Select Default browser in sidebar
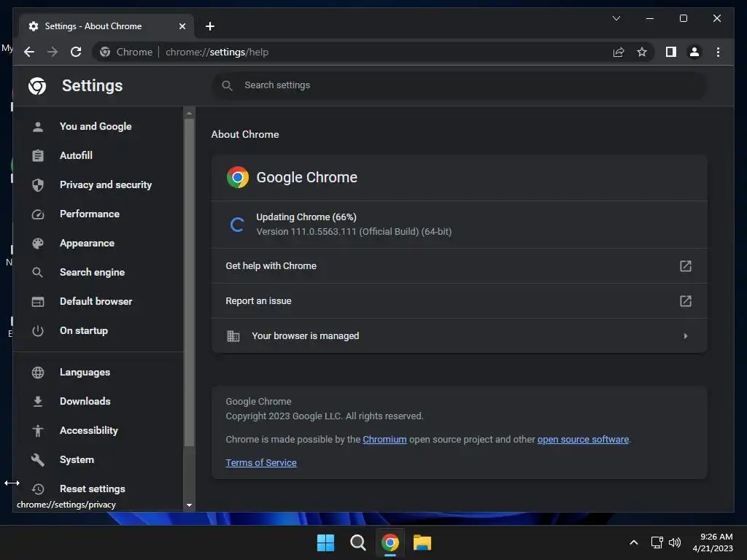The height and width of the screenshot is (560, 747). [96, 301]
